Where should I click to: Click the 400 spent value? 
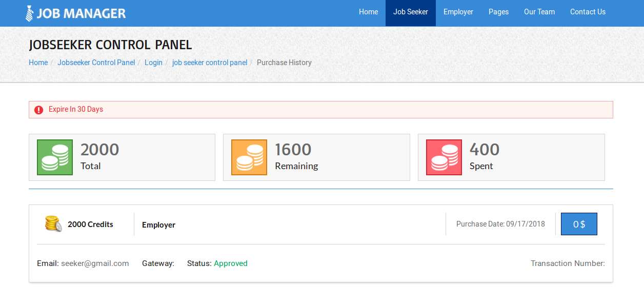pos(485,149)
